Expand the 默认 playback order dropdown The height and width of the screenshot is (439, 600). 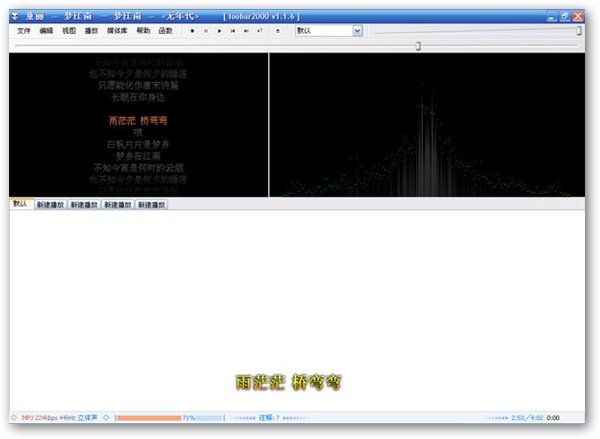tap(357, 31)
